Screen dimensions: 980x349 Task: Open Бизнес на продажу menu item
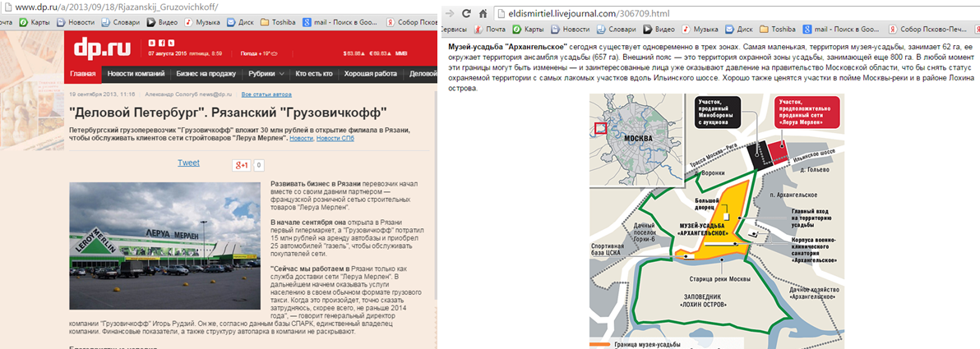click(x=206, y=74)
